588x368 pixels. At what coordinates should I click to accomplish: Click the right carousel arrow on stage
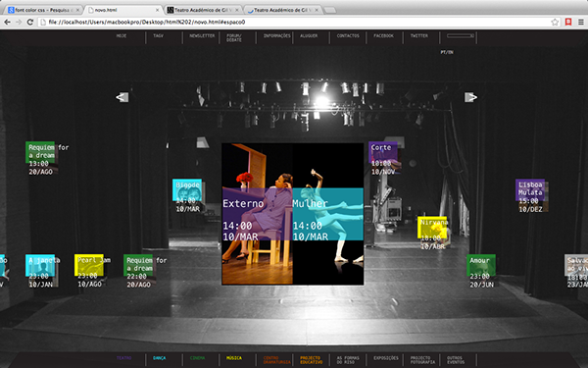pos(470,97)
